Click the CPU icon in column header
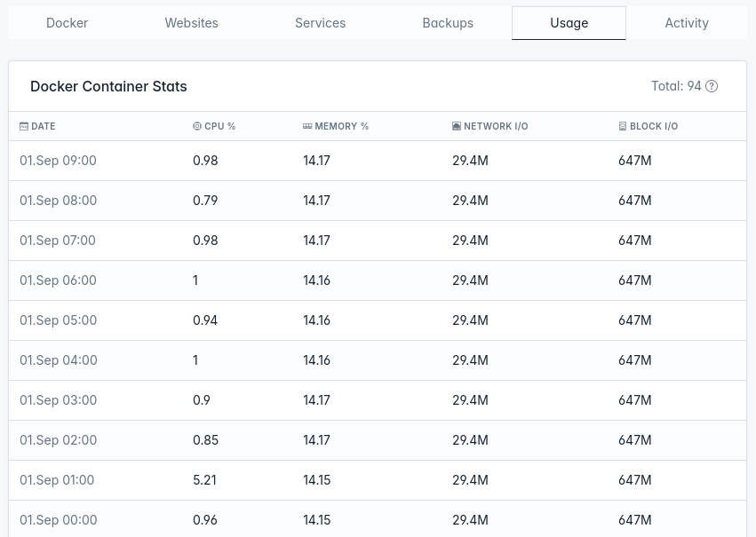Image resolution: width=756 pixels, height=537 pixels. (197, 126)
